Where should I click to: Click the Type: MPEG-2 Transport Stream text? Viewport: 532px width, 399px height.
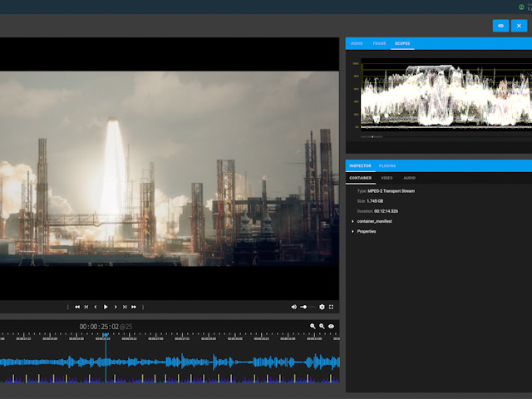point(386,191)
